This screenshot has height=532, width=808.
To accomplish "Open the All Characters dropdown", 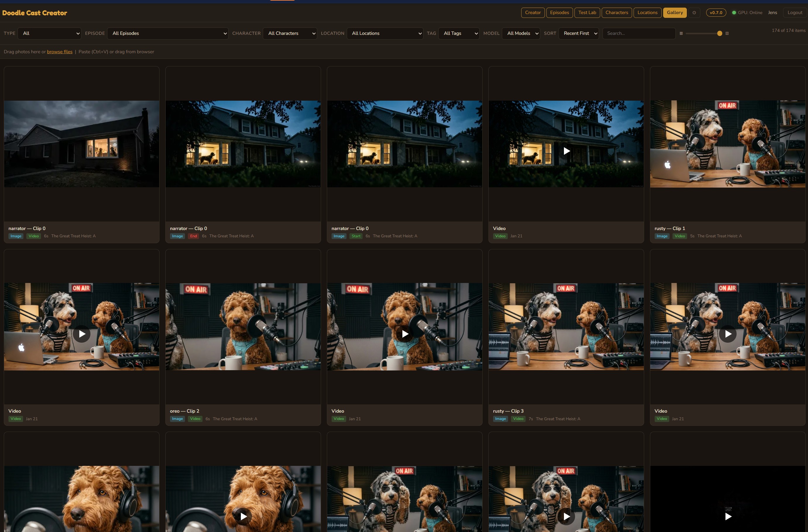I will [x=290, y=33].
